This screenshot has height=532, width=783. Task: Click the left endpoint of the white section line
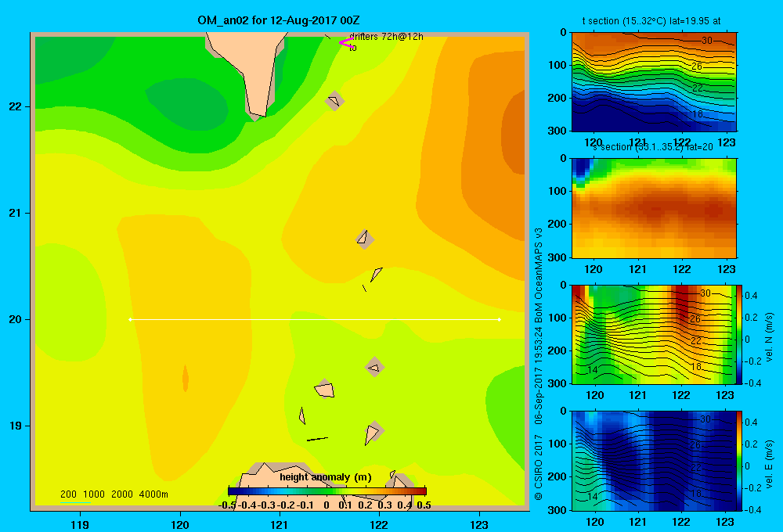coord(130,319)
